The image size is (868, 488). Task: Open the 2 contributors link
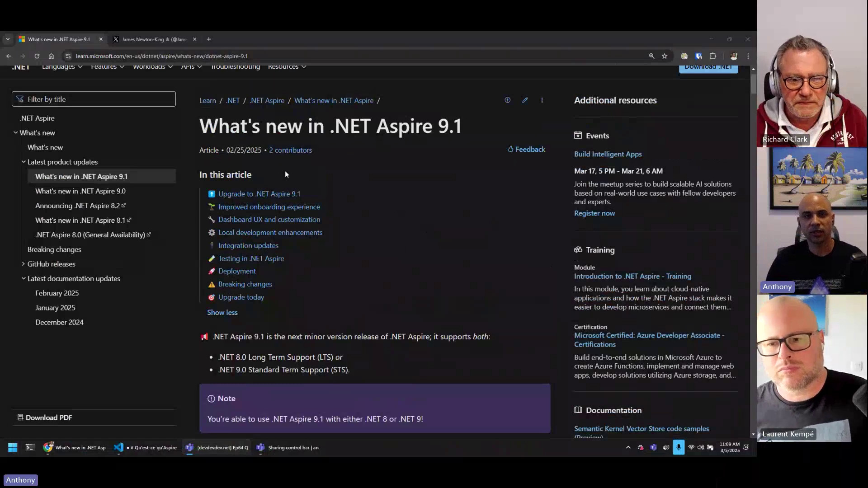coord(290,150)
